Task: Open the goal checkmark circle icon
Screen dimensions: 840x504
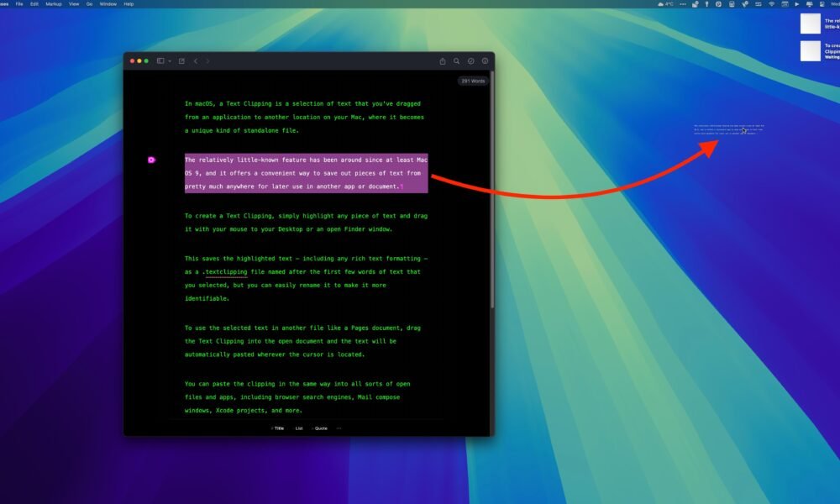Action: 471,61
